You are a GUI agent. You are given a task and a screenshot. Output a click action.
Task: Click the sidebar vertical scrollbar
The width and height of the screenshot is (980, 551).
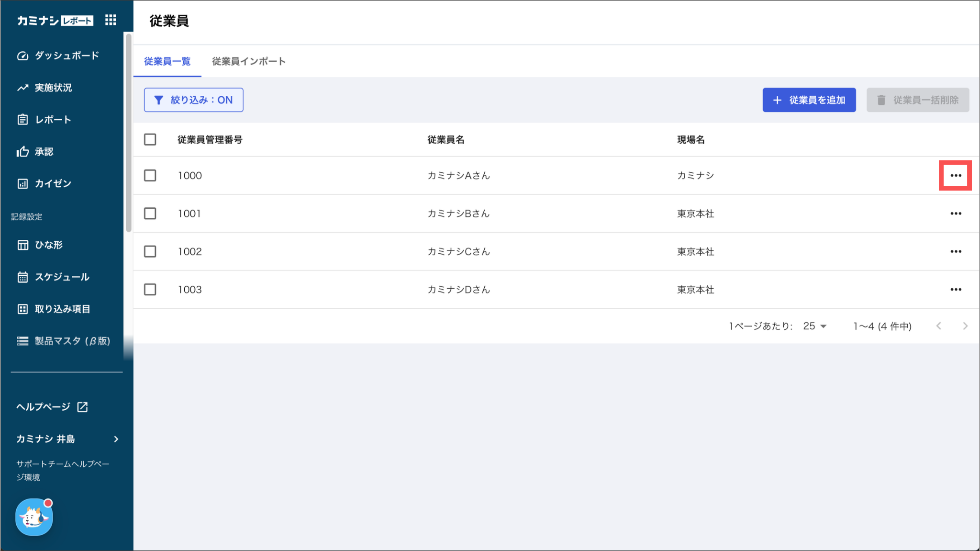click(128, 134)
